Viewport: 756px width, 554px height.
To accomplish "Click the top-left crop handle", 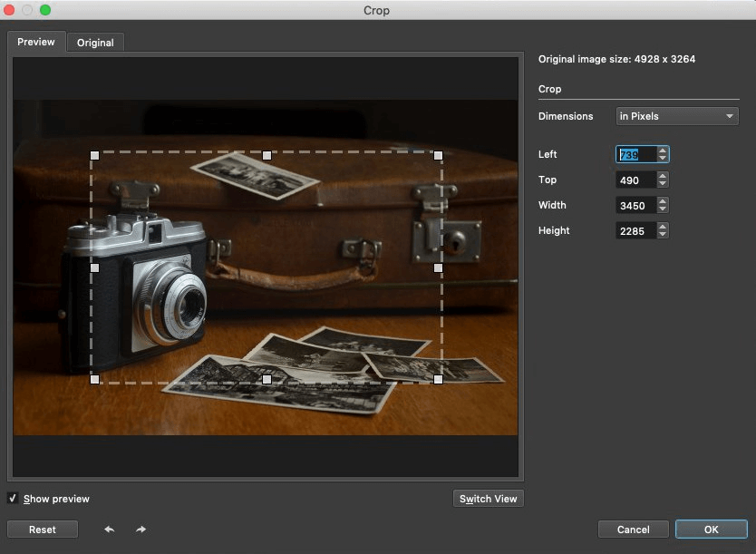I will pyautogui.click(x=94, y=155).
